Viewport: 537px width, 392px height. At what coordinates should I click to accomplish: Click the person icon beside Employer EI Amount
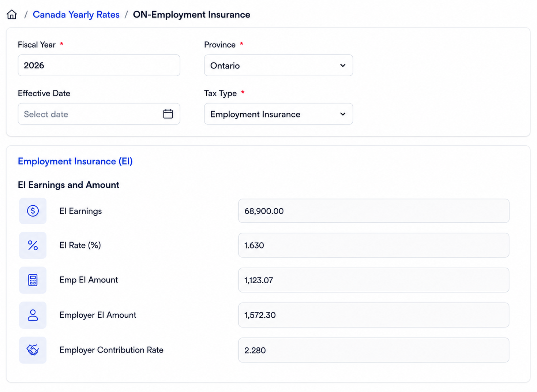33,315
